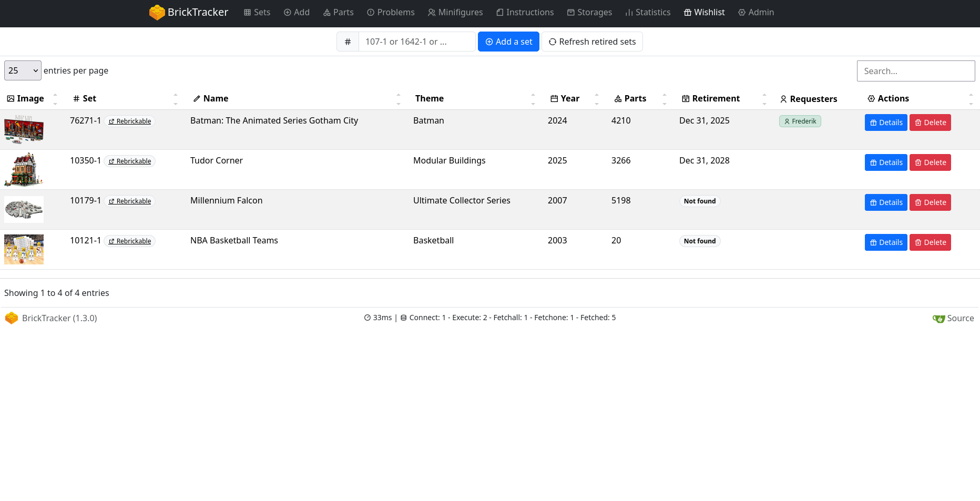Viewport: 980px width, 501px height.
Task: Open Rebrickable link for set 10121-1
Action: (130, 241)
